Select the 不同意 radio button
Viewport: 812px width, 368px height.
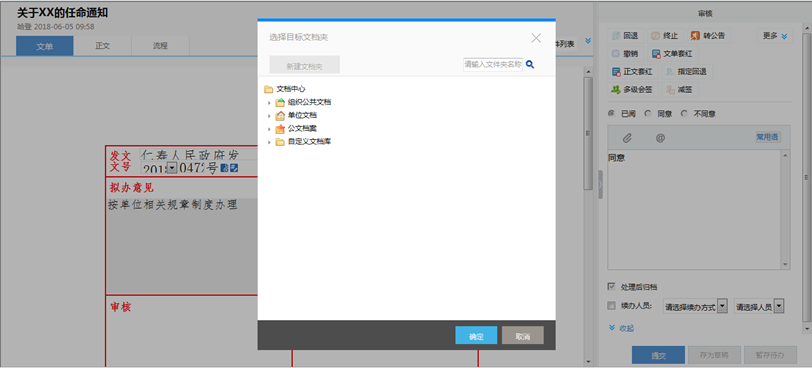pyautogui.click(x=684, y=113)
